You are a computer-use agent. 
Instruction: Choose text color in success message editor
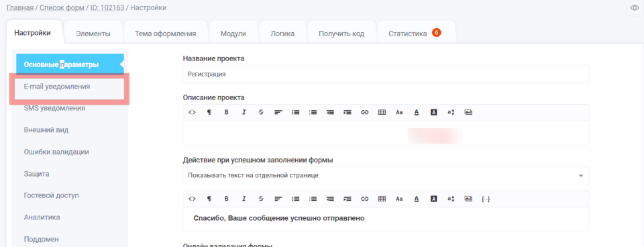coord(417,199)
